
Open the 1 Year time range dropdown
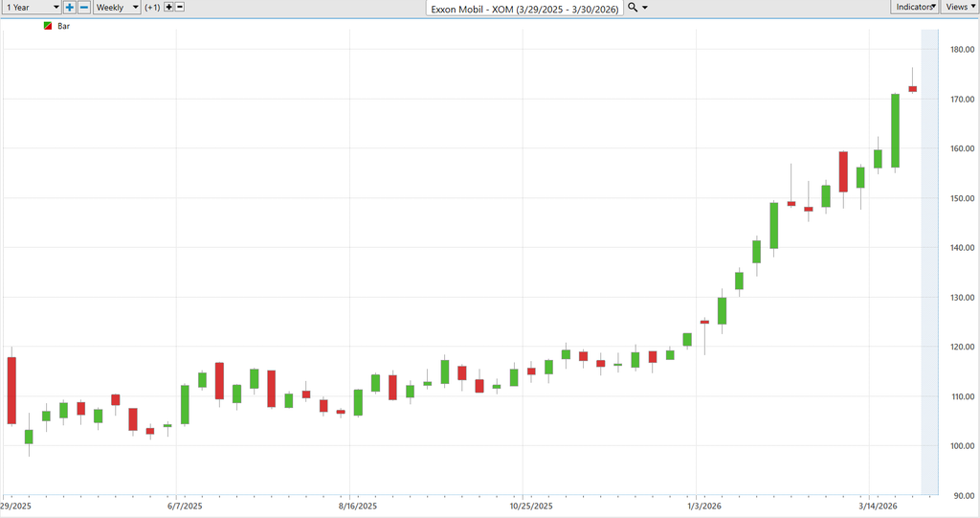point(32,7)
